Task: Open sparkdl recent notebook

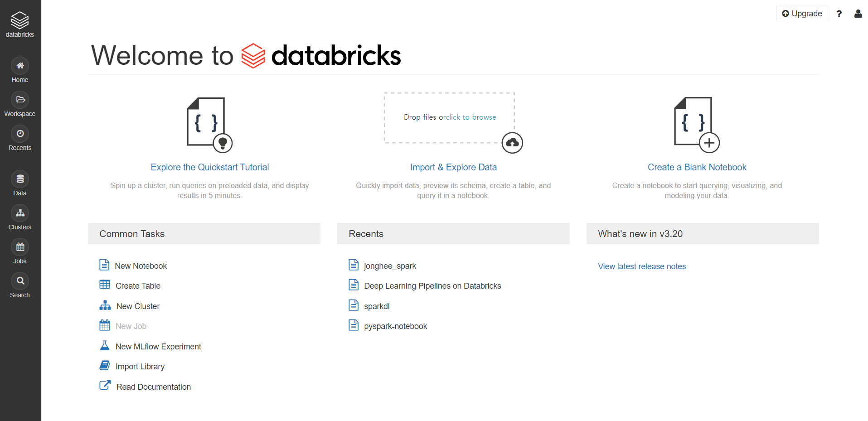Action: [x=377, y=306]
